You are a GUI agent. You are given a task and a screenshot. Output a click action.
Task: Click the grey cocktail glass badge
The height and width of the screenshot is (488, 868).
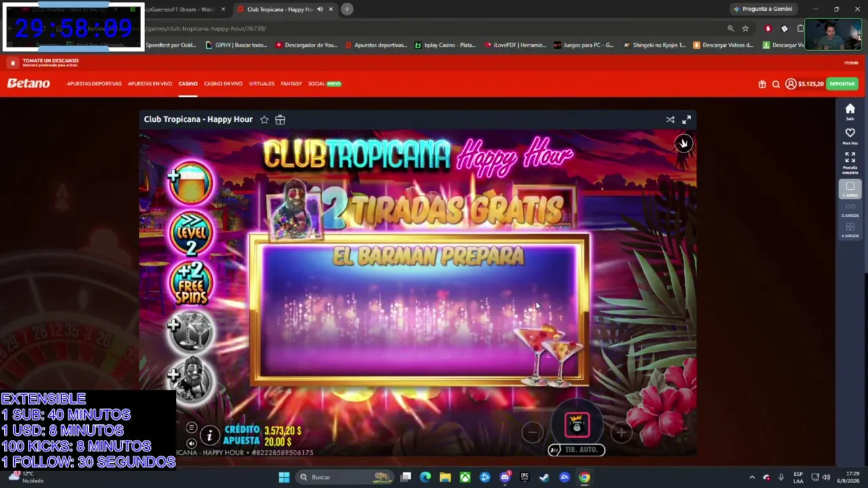tap(191, 332)
